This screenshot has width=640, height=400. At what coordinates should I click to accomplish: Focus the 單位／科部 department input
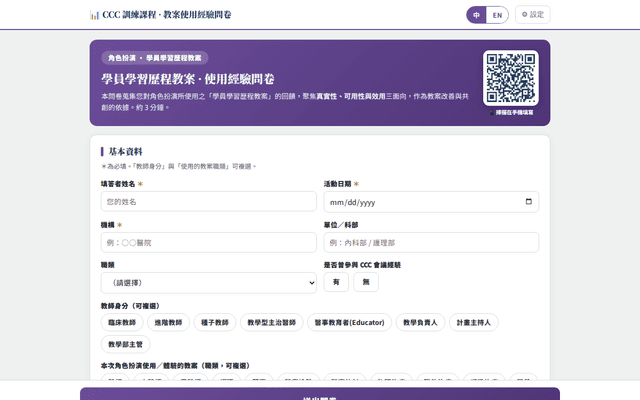coord(431,242)
